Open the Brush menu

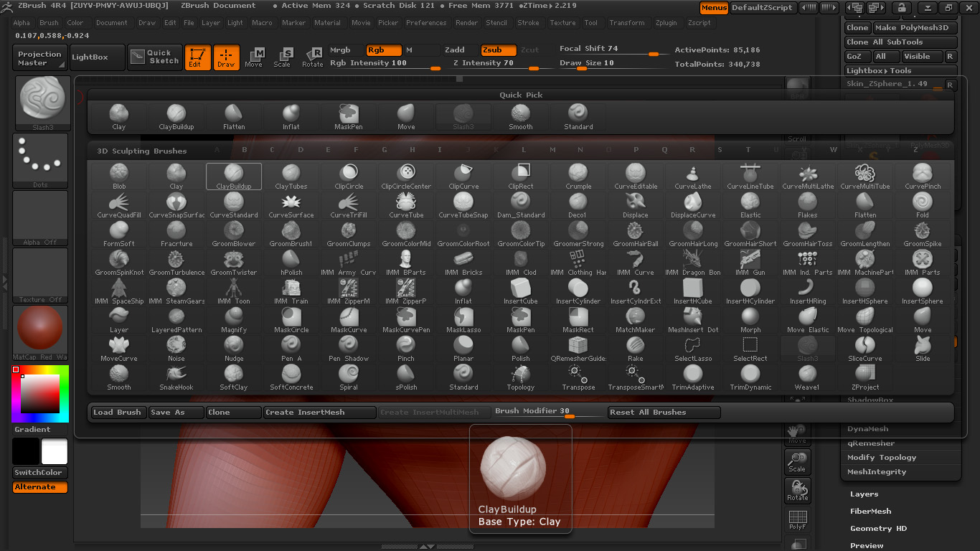pos(49,23)
